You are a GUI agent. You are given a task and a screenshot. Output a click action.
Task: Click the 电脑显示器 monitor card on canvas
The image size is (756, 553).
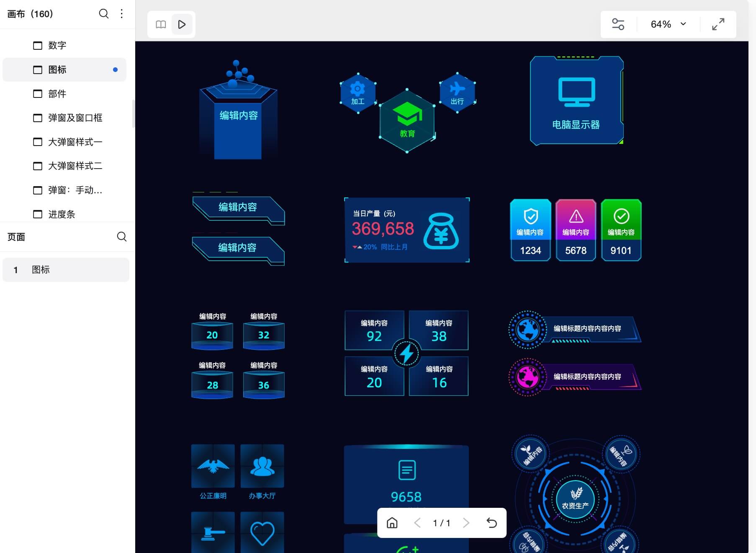coord(576,101)
